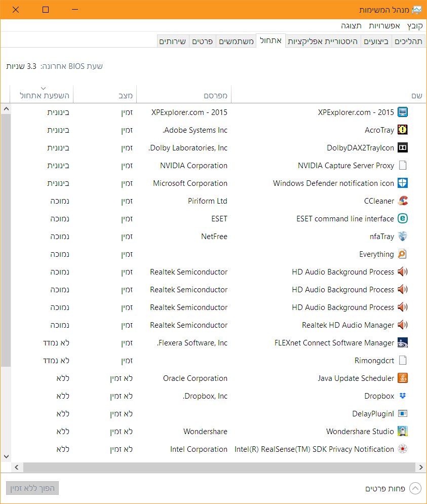The width and height of the screenshot is (427, 504).
Task: Select the FLEXnet Connect Software Manager icon
Action: [x=403, y=342]
